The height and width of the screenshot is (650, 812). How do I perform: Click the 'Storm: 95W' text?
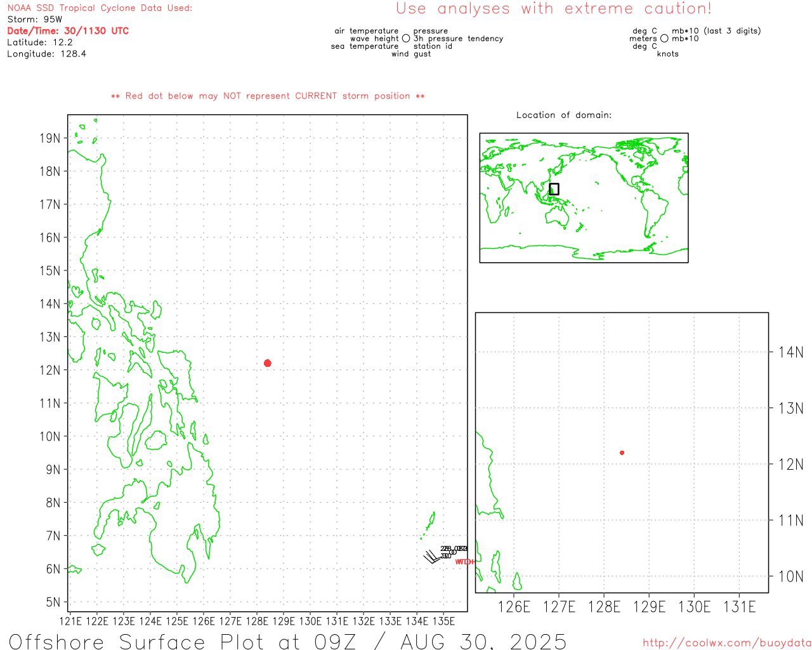[x=35, y=20]
